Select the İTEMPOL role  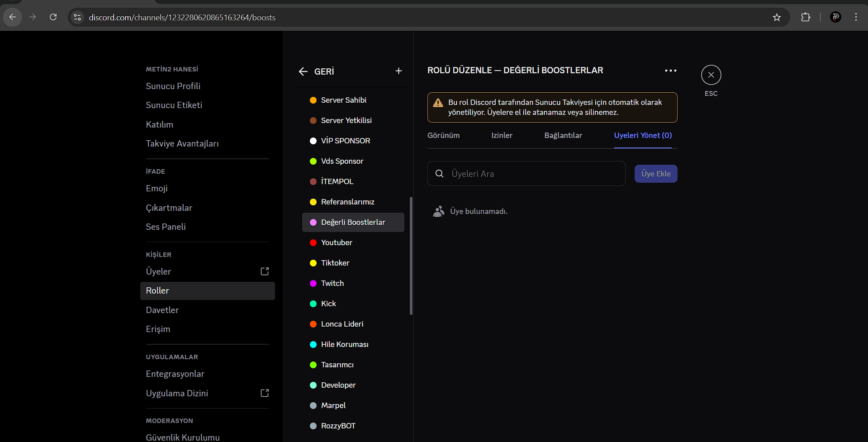tap(353, 181)
